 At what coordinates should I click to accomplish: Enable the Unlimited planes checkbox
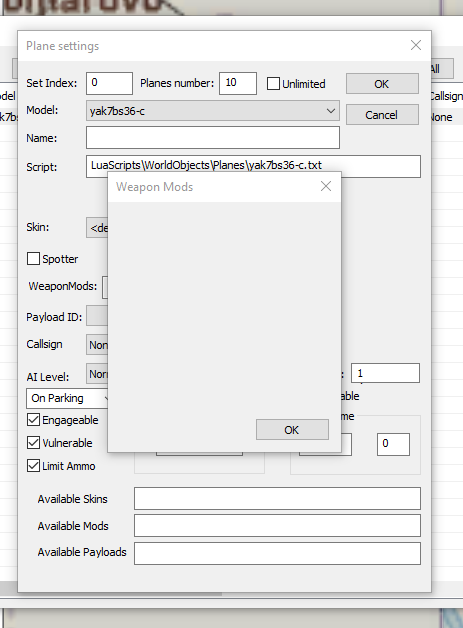[x=273, y=84]
